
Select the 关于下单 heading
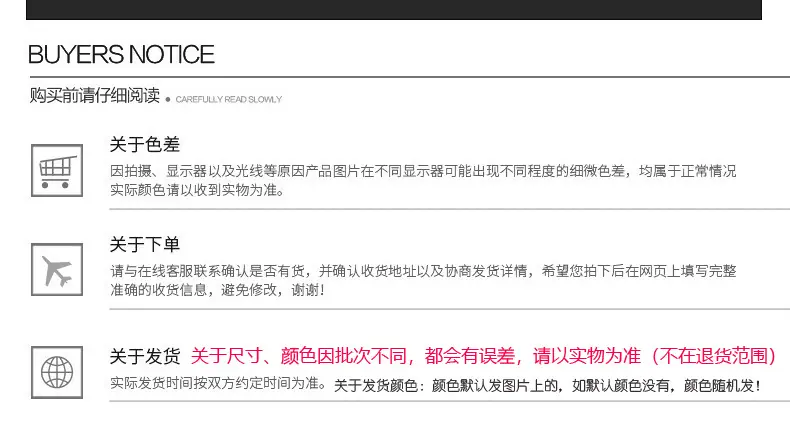[x=145, y=244]
